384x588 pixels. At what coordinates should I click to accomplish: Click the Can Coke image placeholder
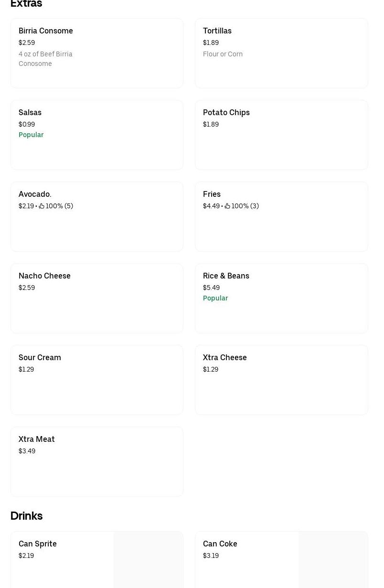[333, 560]
